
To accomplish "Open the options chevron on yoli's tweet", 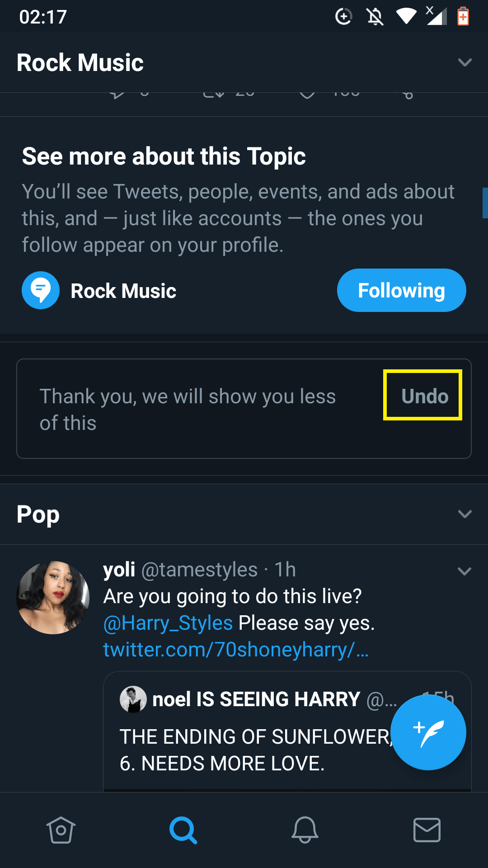I will coord(465,571).
